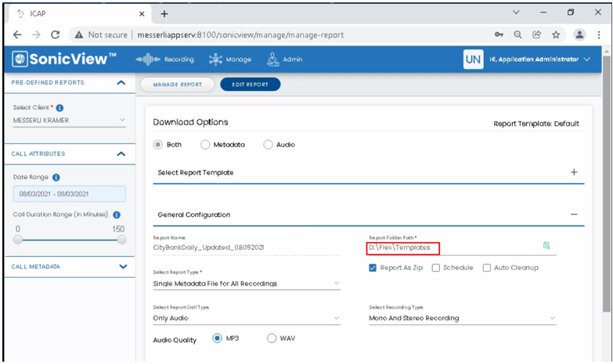Screen dimensions: 613x364
Task: Open the Select Report Type dropdown
Action: [247, 283]
